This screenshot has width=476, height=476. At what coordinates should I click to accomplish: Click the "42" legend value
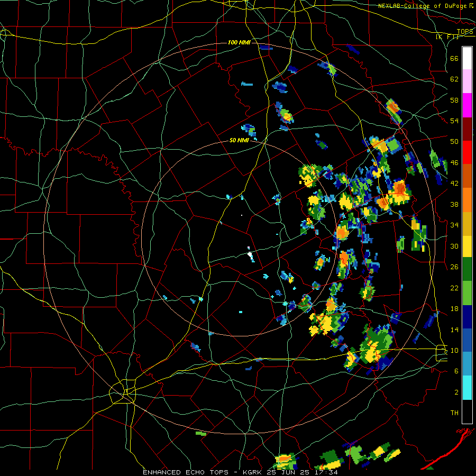(x=454, y=184)
